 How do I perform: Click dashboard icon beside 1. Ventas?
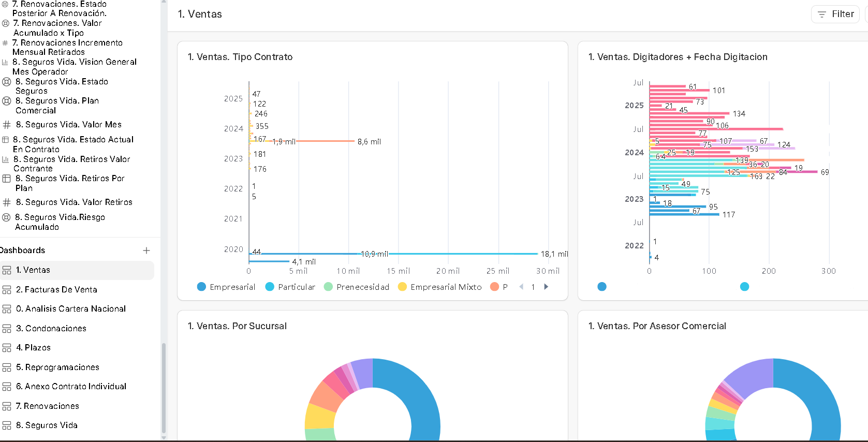coord(7,270)
